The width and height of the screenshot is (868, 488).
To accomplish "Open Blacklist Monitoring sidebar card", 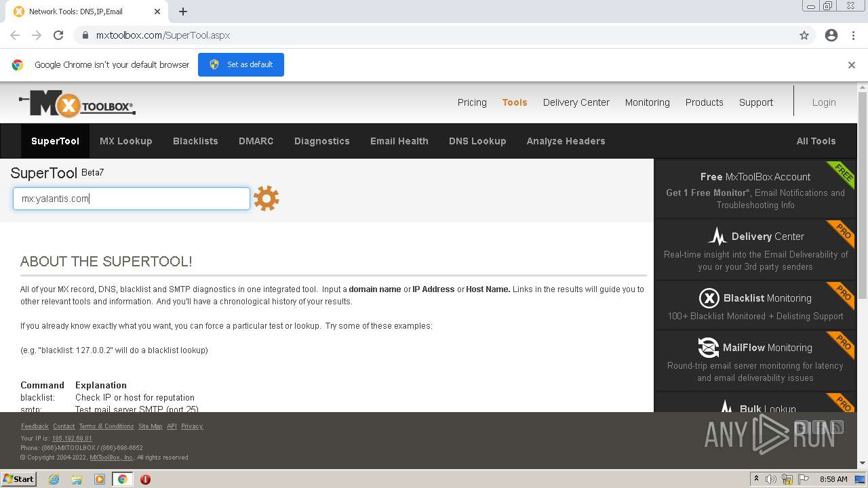I will pos(755,306).
